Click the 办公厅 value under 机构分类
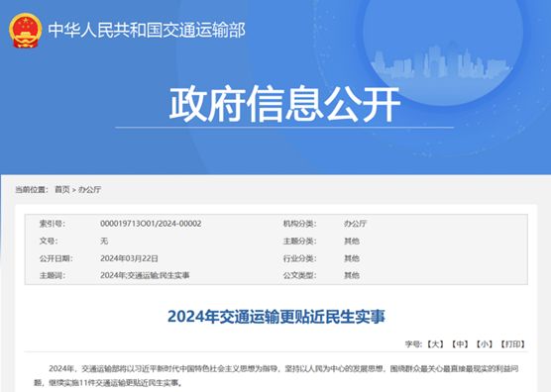The image size is (551, 392). point(355,224)
